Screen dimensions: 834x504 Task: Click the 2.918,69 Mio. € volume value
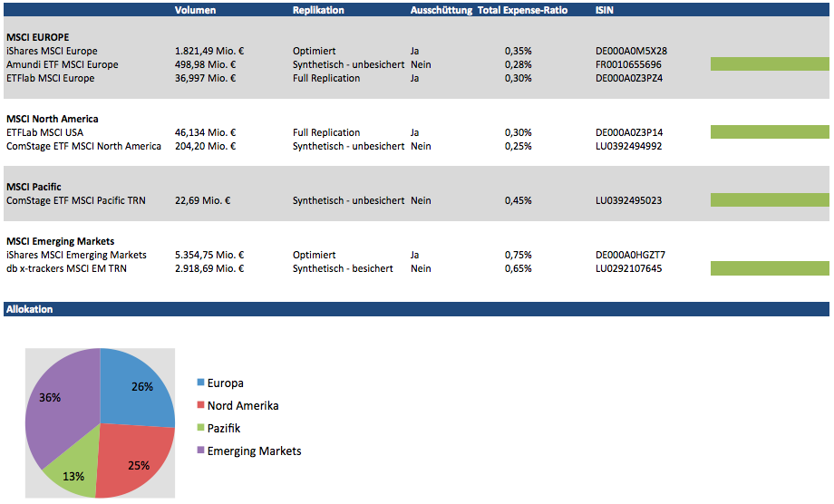click(x=209, y=268)
